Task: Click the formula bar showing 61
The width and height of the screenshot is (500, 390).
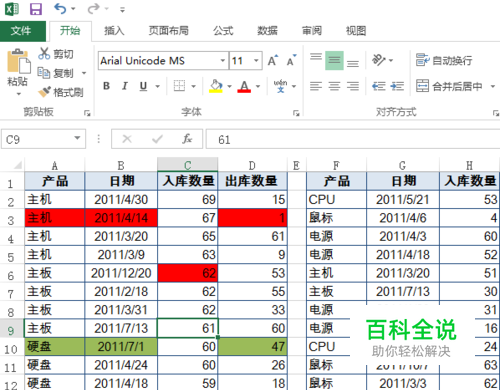Action: (353, 139)
